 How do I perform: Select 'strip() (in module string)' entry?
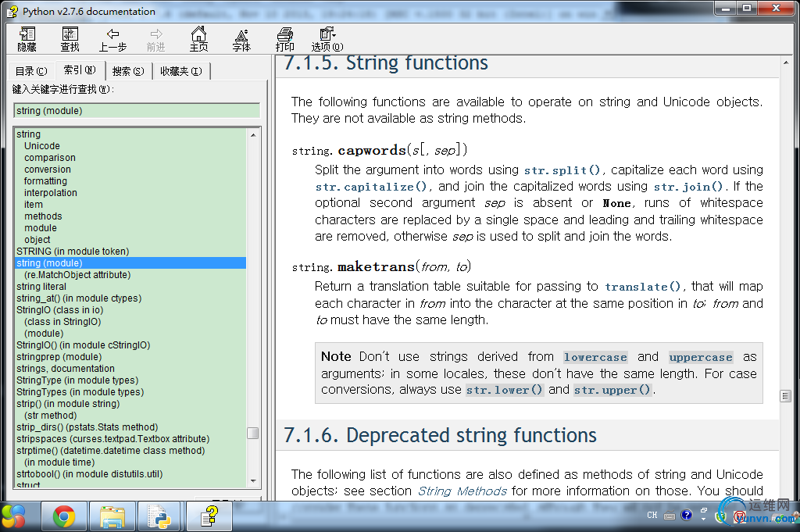click(68, 404)
